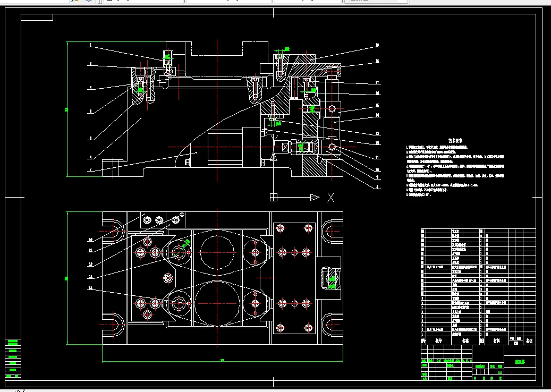Image resolution: width=551 pixels, height=392 pixels.
Task: Click part balloon number 7 label
Action: [90, 169]
